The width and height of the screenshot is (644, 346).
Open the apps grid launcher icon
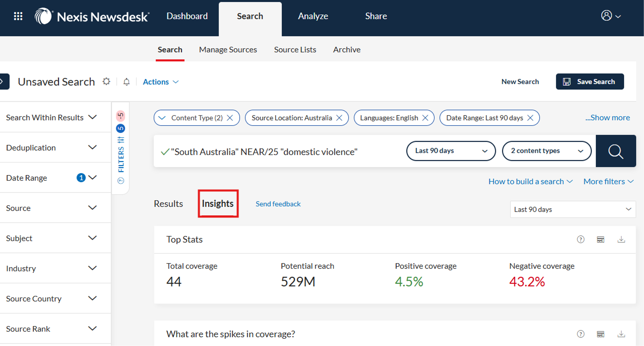coord(18,16)
